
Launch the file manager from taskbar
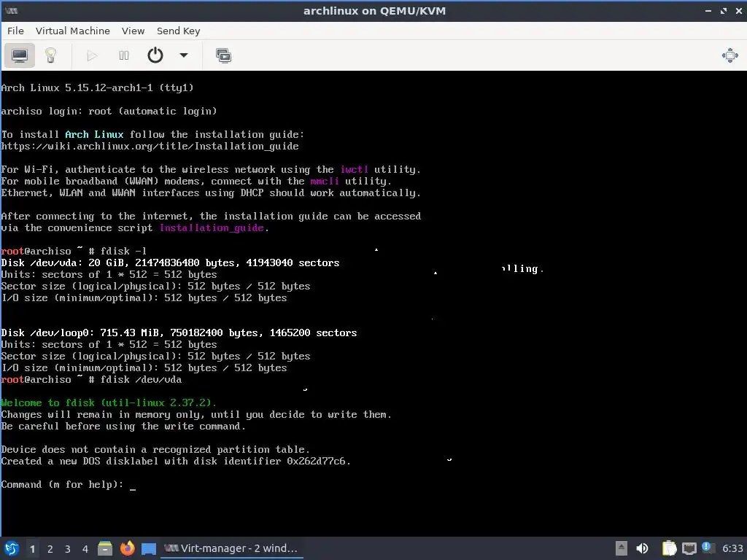pos(105,548)
